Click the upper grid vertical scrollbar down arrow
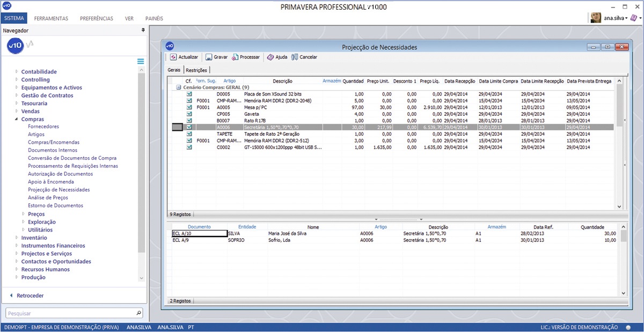 coord(619,206)
